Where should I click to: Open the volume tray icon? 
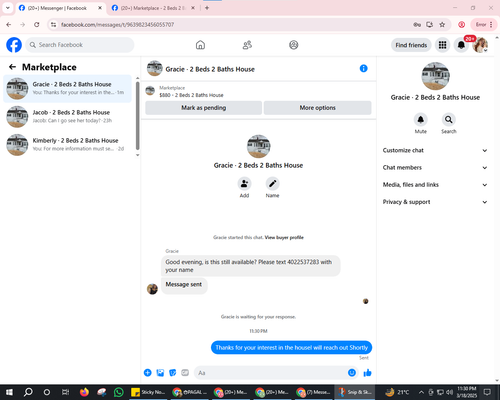pyautogui.click(x=449, y=392)
